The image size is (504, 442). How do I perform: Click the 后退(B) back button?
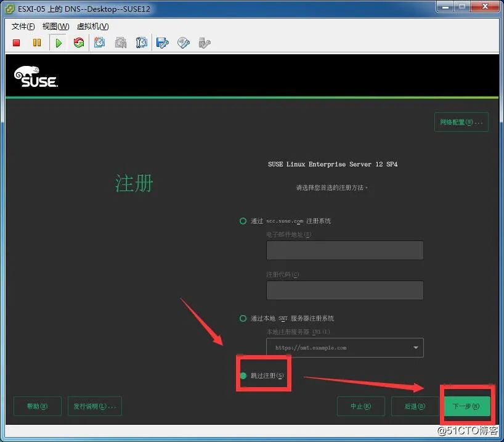415,406
